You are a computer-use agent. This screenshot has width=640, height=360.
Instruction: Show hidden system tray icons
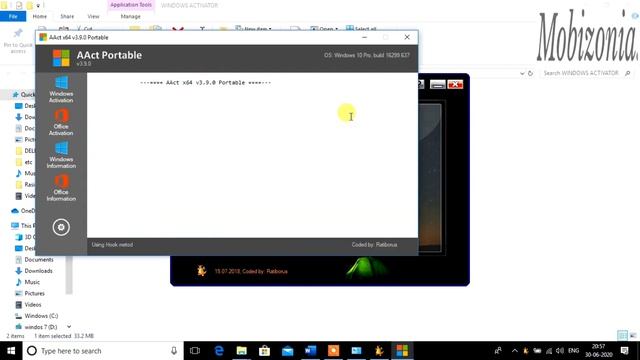pyautogui.click(x=515, y=351)
